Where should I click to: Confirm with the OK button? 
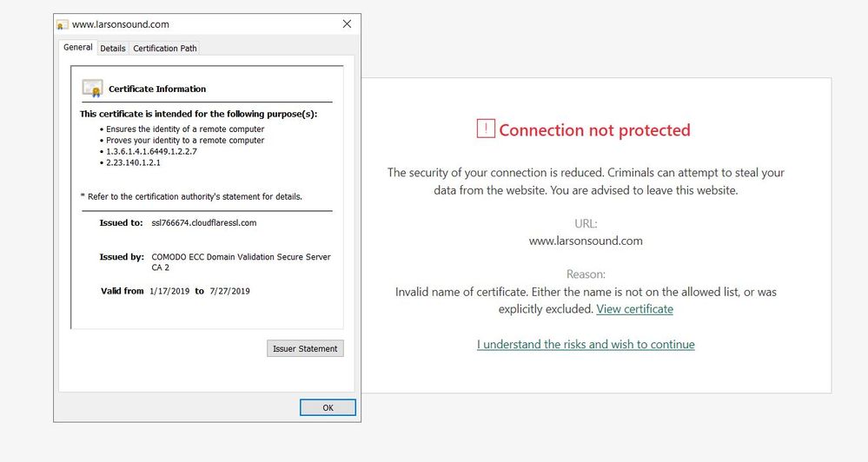pos(328,407)
